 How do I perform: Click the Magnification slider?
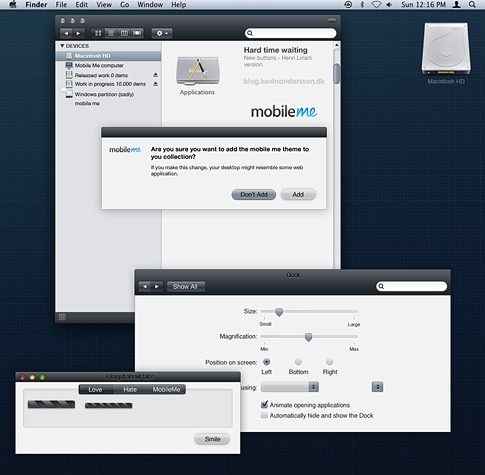click(x=309, y=337)
